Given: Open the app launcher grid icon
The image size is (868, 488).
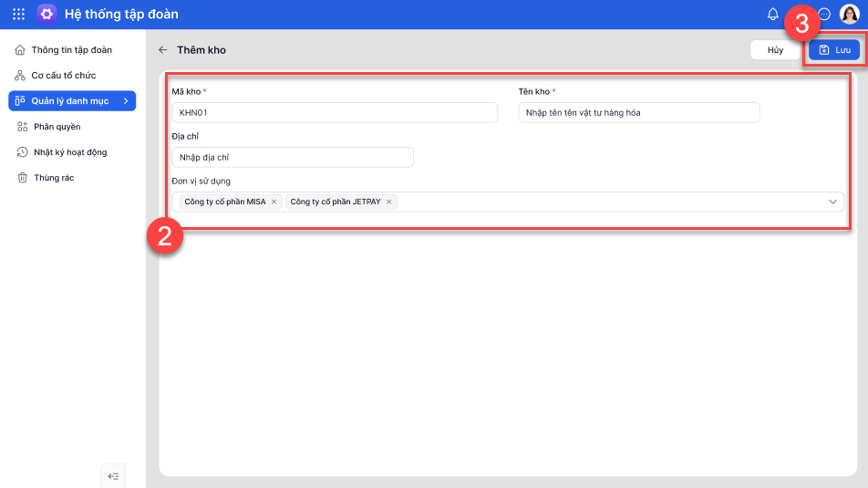Looking at the screenshot, I should coord(18,15).
